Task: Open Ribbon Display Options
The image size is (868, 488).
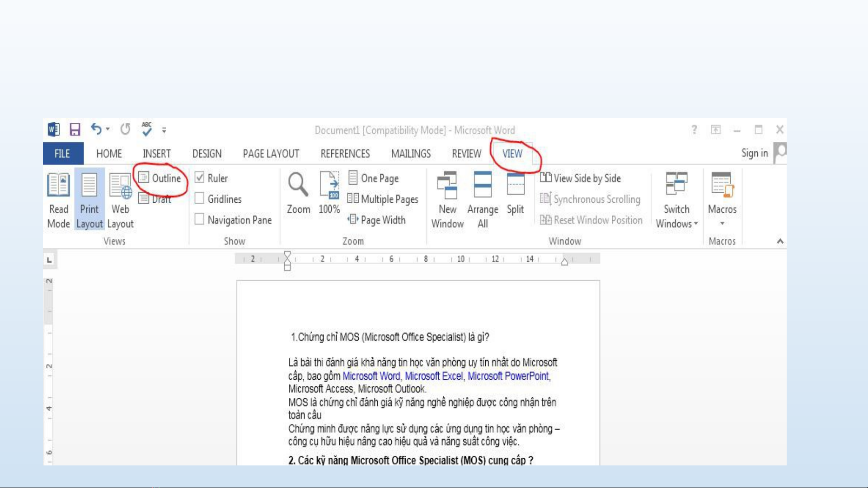Action: pos(716,130)
